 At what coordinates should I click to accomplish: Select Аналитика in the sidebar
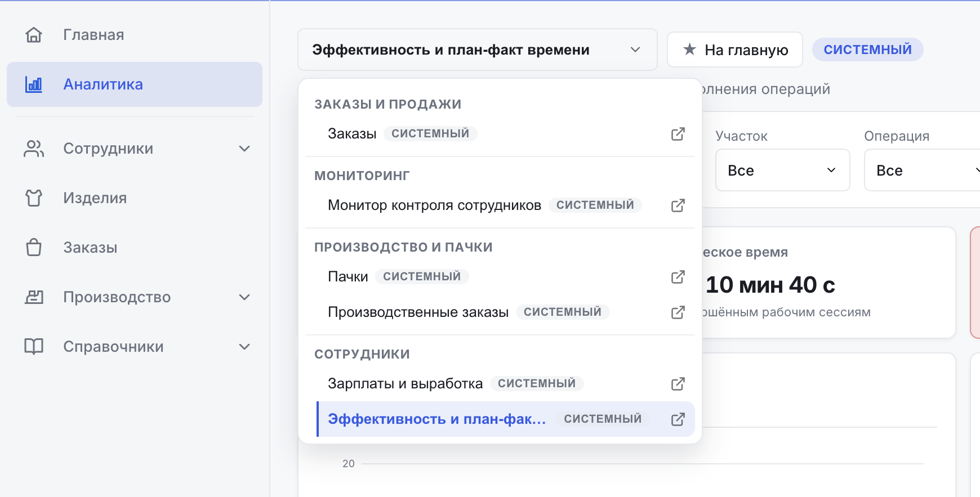tap(135, 84)
